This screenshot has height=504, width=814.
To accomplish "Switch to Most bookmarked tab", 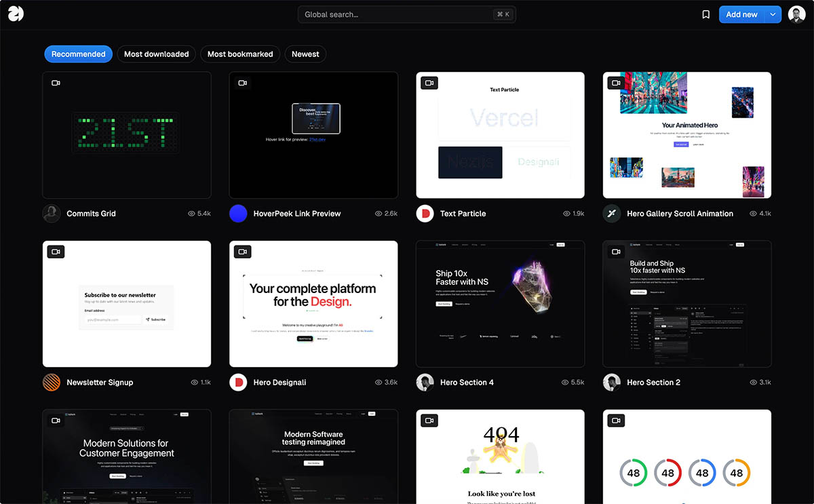I will click(x=240, y=54).
